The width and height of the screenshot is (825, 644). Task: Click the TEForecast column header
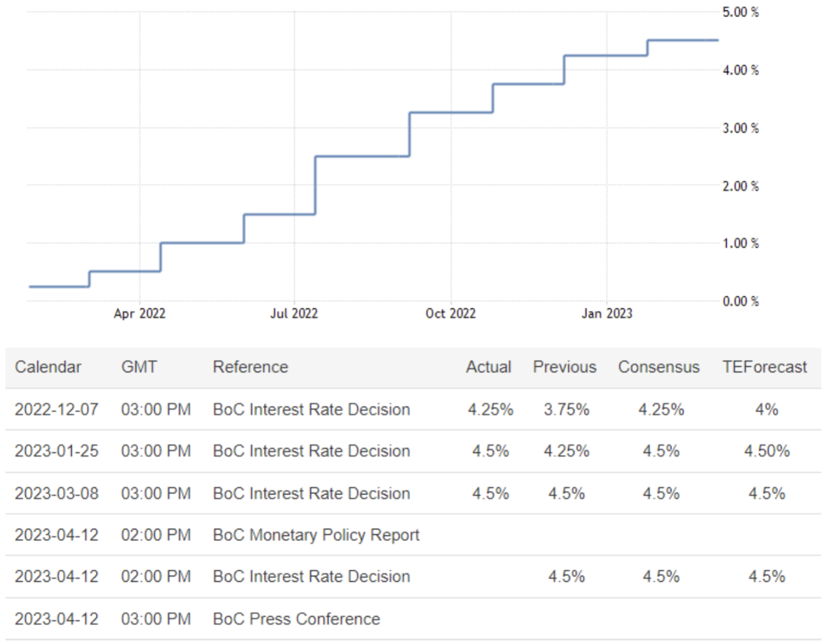coord(765,367)
